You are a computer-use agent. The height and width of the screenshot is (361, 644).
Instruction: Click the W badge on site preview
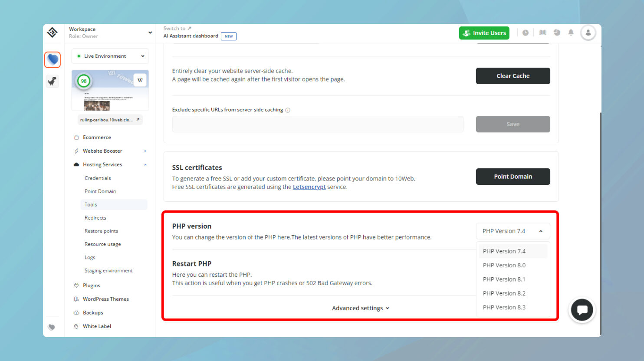point(140,79)
